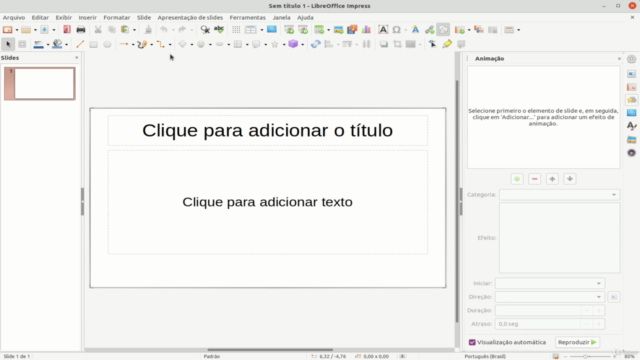Open Find & Replace from the toolbar

tap(205, 29)
